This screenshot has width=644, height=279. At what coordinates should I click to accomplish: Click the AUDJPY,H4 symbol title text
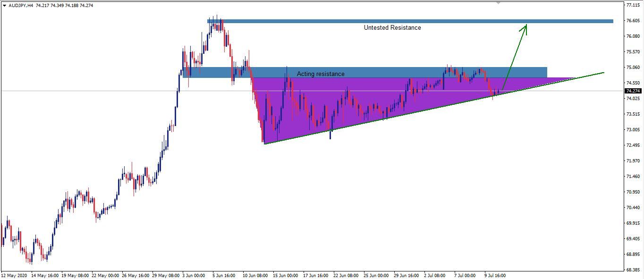21,6
